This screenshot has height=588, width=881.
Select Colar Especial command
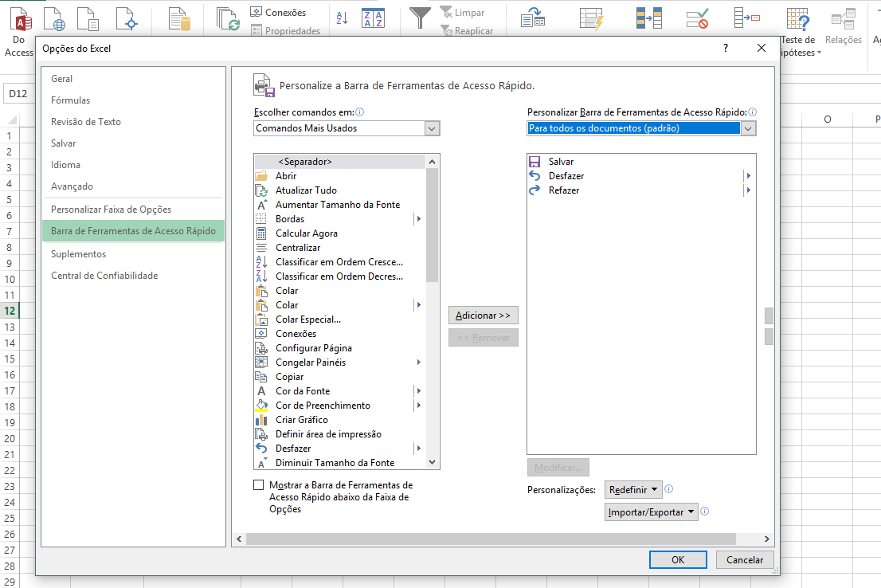tap(339, 319)
